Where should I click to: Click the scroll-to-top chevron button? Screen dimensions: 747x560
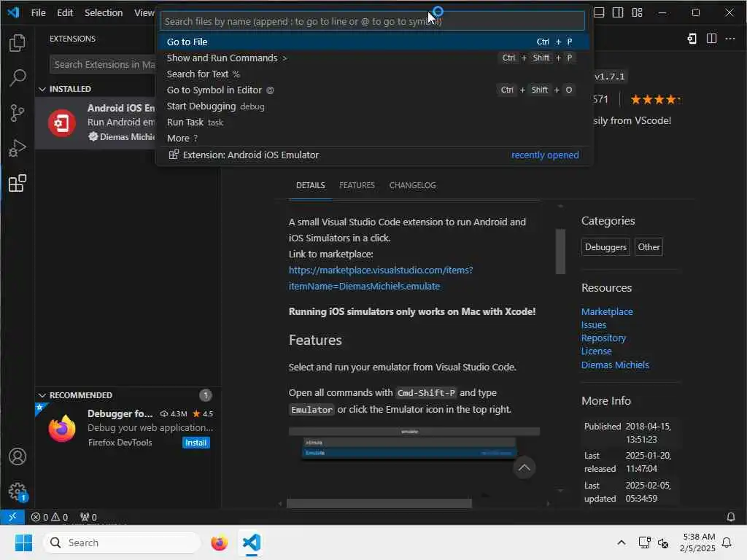(x=524, y=467)
